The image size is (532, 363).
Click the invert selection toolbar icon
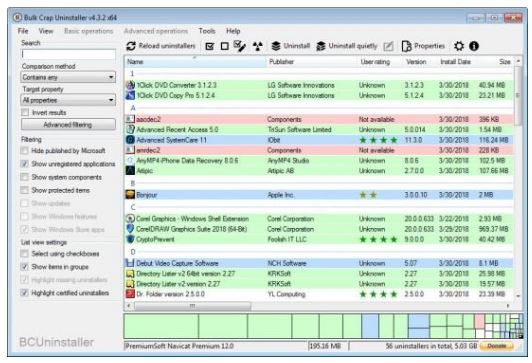click(x=240, y=46)
